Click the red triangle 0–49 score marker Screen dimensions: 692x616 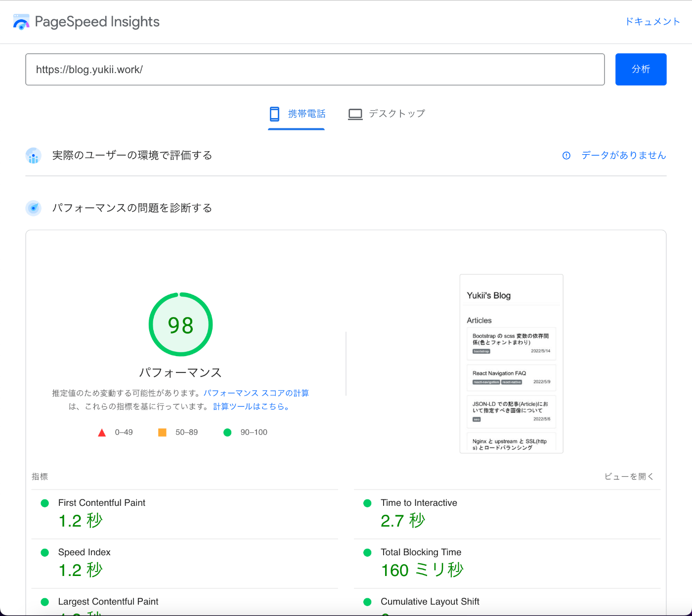click(x=102, y=432)
